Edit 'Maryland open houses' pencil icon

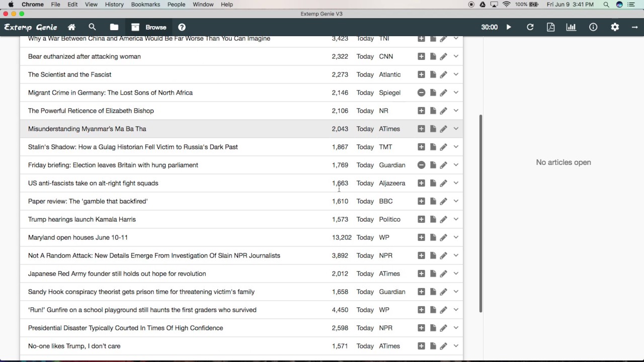click(443, 237)
